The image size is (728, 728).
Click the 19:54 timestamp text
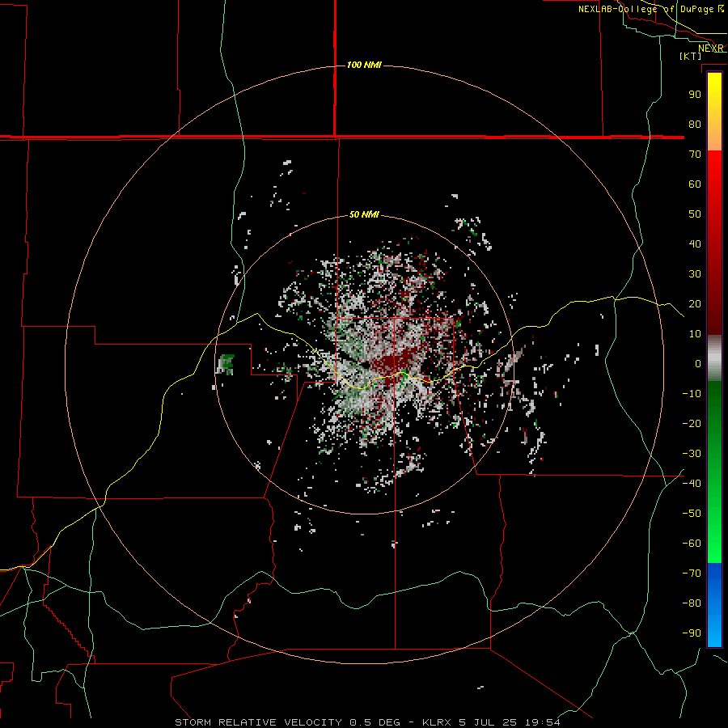tap(543, 722)
